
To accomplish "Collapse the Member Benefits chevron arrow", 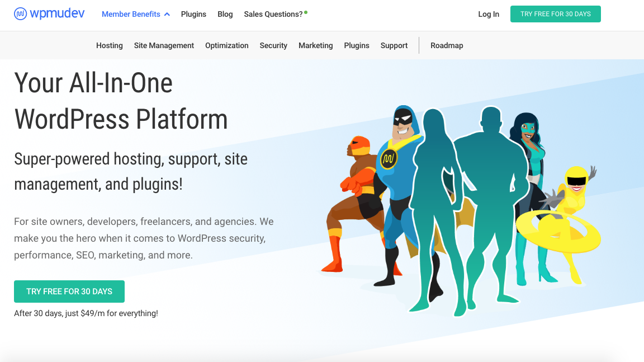I will (167, 15).
